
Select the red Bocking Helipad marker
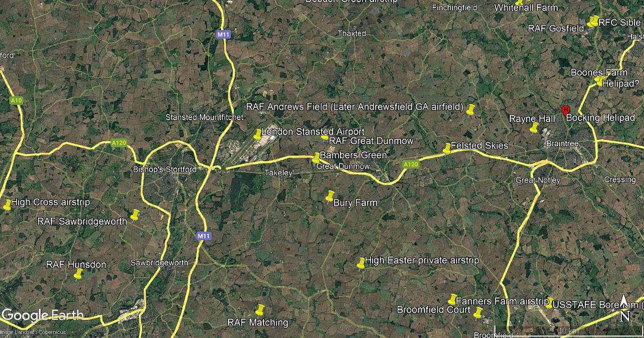click(566, 111)
